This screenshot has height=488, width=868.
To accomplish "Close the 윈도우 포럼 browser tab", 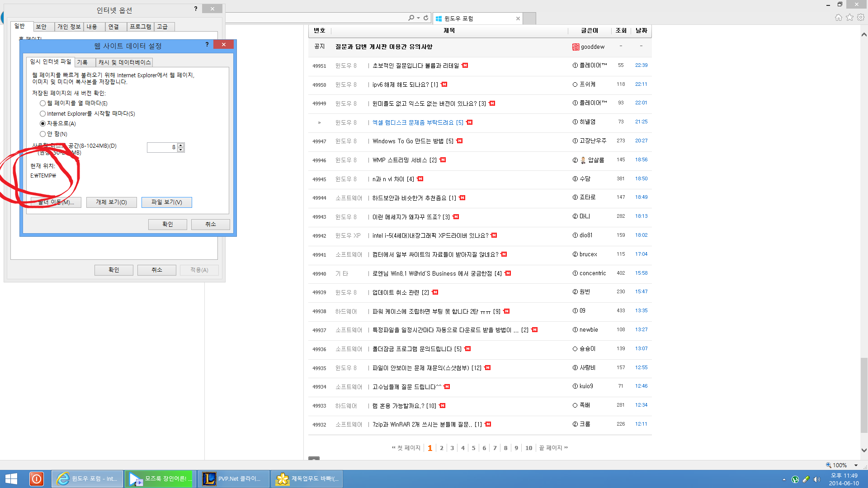I will click(518, 19).
